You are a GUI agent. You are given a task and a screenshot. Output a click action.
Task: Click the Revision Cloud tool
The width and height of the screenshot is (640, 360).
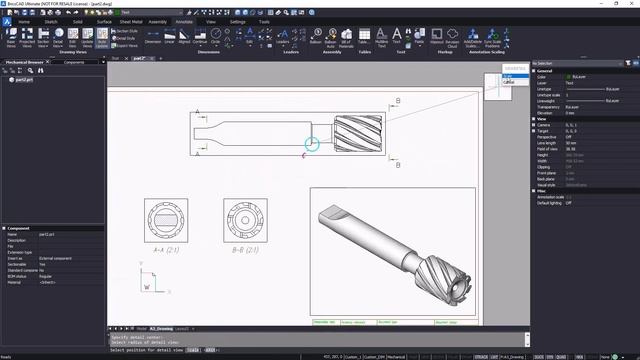tap(452, 37)
